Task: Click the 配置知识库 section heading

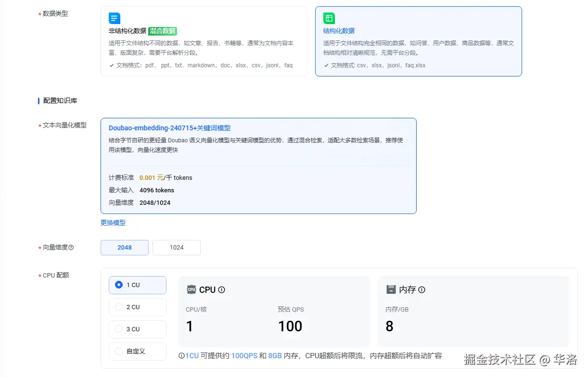Action: click(x=60, y=101)
